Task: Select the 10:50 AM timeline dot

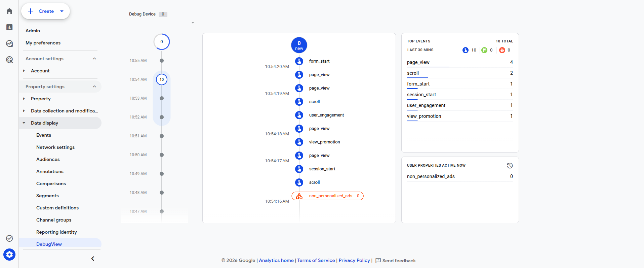Action: (x=162, y=155)
